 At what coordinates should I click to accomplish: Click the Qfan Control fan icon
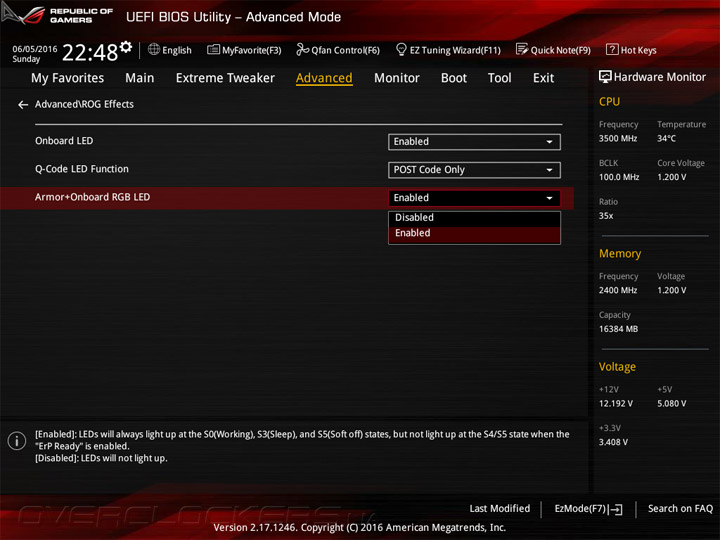(302, 49)
